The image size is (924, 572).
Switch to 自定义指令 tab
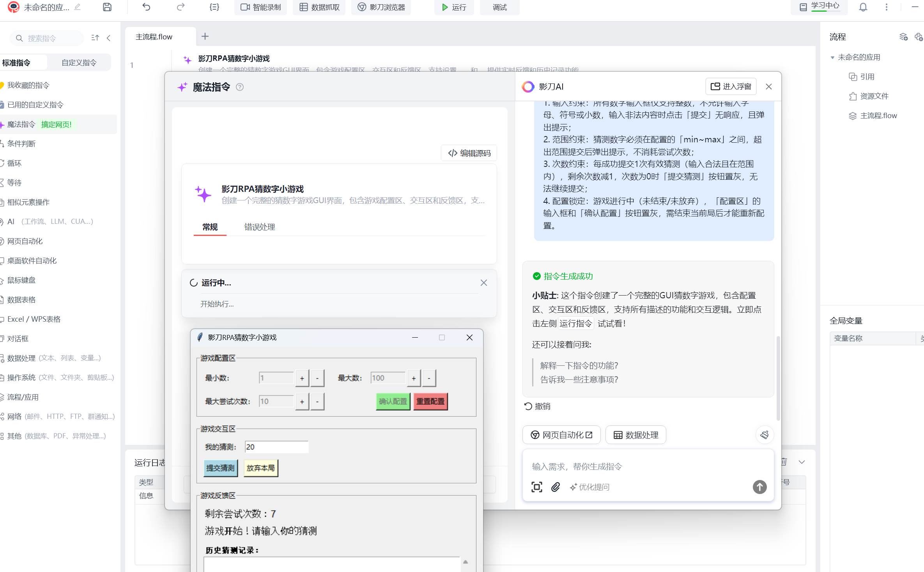(79, 62)
